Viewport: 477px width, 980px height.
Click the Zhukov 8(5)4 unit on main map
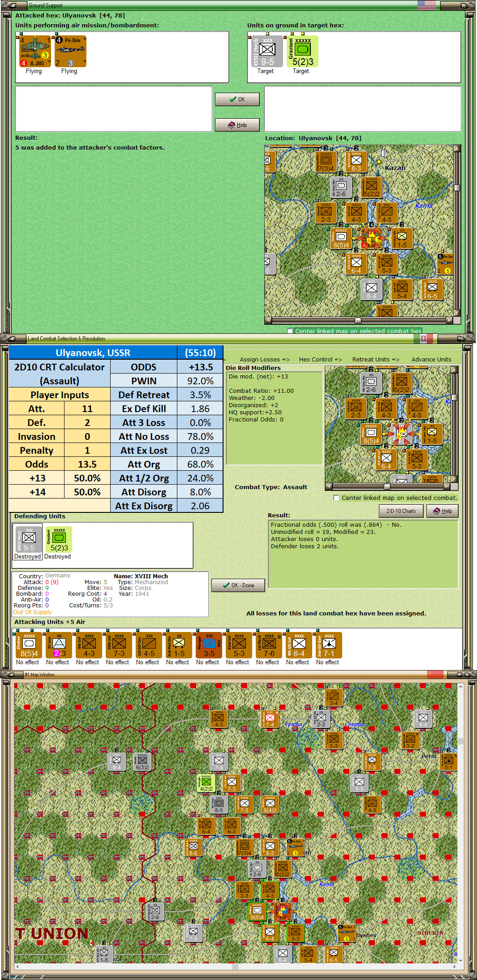pyautogui.click(x=258, y=911)
